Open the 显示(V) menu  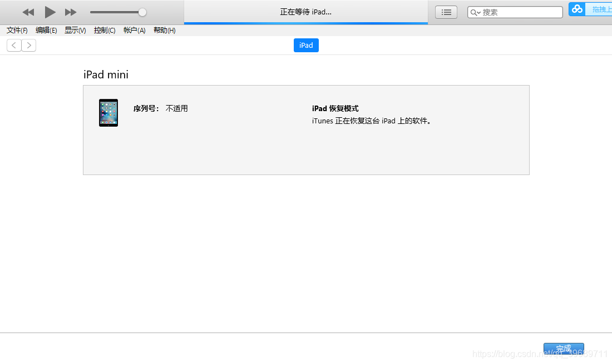[75, 31]
